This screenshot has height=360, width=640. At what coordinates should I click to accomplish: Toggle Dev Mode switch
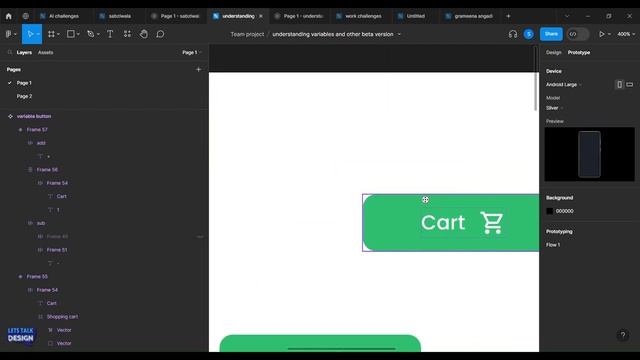pos(578,34)
